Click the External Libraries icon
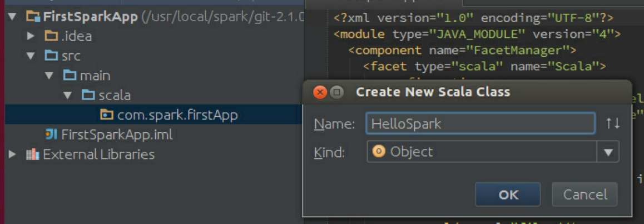Viewport: 644px width, 224px height. (33, 154)
